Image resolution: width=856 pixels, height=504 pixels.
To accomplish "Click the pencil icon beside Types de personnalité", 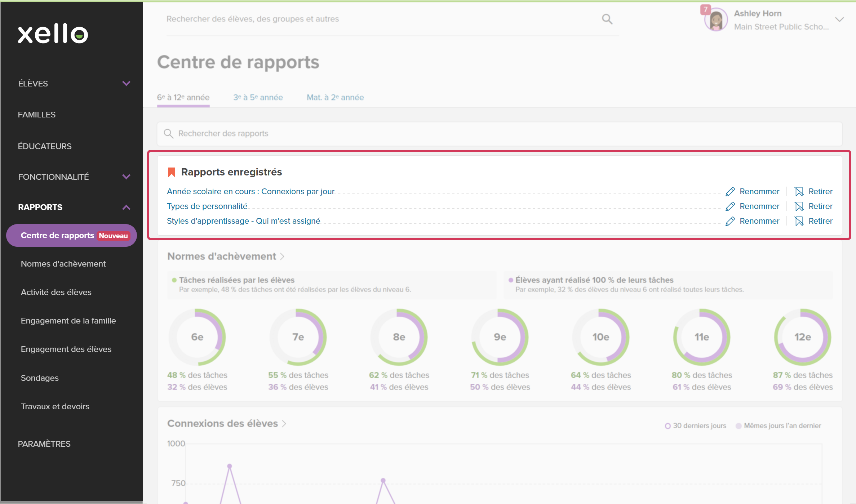I will (x=730, y=206).
